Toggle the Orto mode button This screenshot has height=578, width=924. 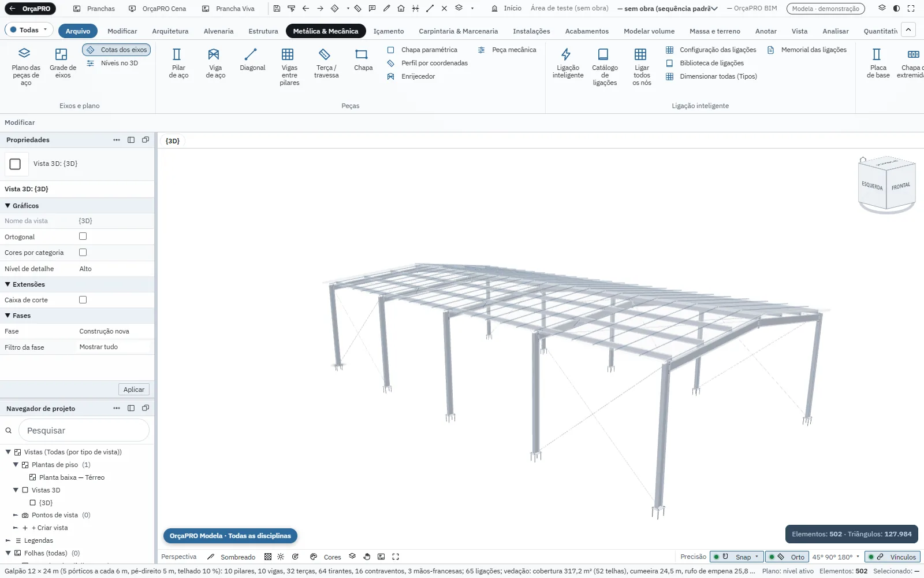point(787,557)
